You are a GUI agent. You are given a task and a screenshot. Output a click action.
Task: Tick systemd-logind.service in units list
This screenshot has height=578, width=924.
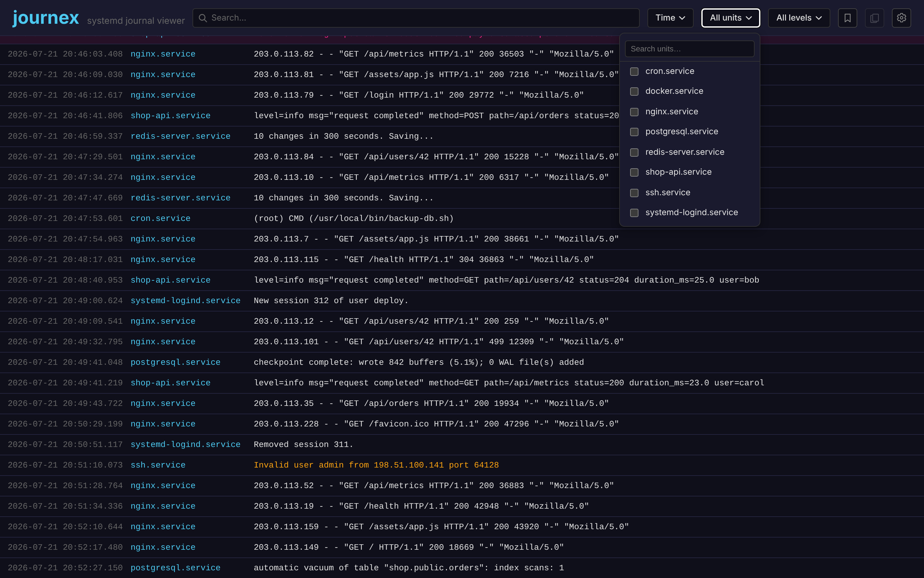tap(634, 213)
